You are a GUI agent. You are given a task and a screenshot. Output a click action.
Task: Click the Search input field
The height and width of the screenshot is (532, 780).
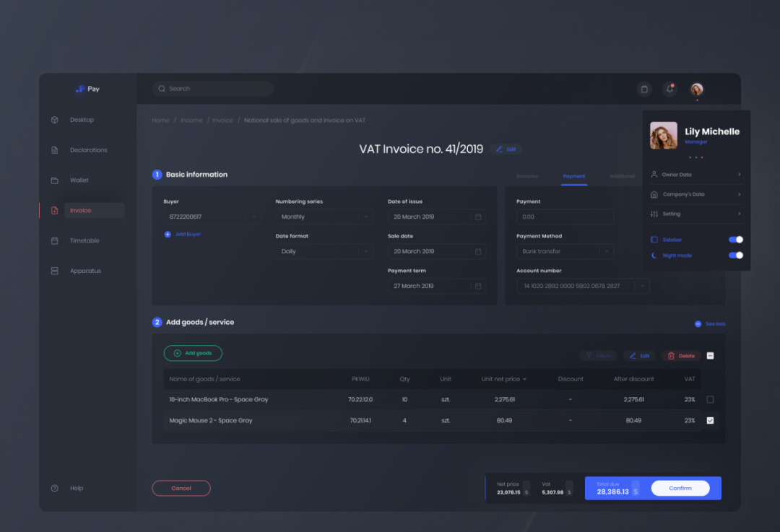(x=213, y=89)
